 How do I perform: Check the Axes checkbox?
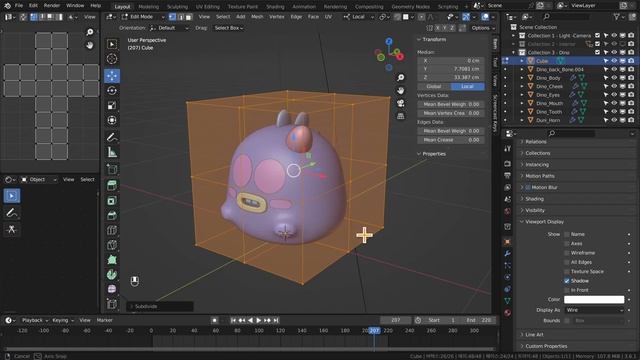pos(567,244)
